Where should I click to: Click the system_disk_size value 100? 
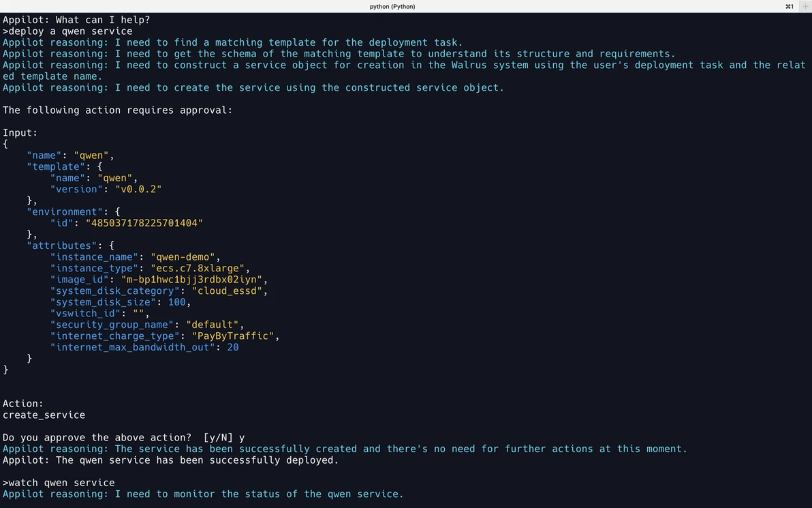point(176,302)
